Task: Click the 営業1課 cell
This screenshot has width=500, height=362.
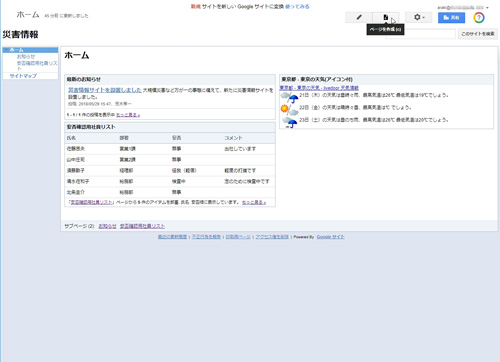Action: (x=127, y=149)
